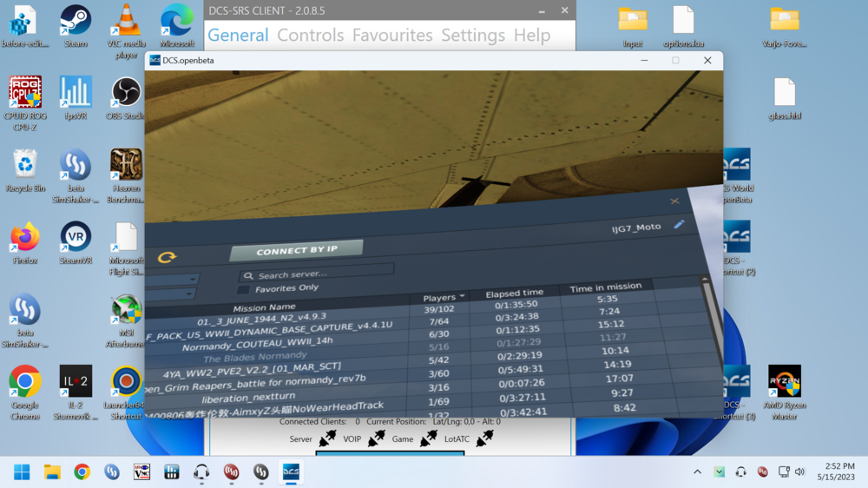Open Favourites tab in DCS-SRS Client
Image resolution: width=868 pixels, height=488 pixels.
(392, 35)
